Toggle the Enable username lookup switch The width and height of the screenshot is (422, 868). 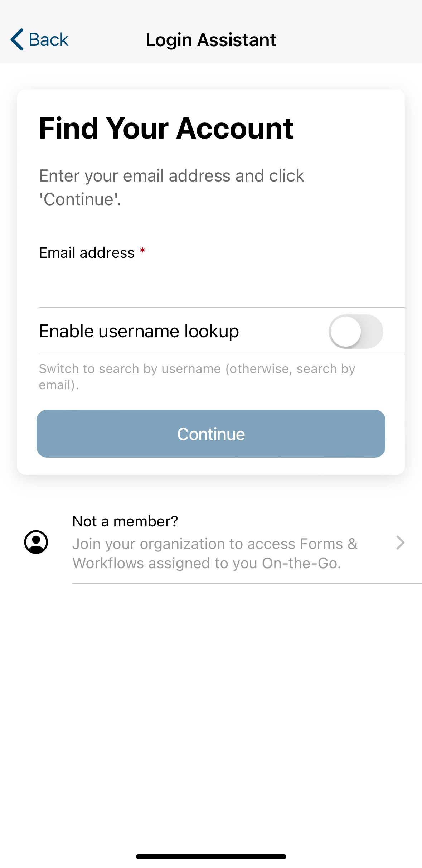(355, 332)
